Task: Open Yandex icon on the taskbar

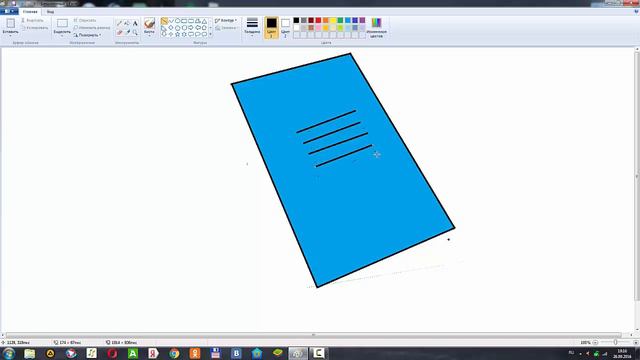Action: (x=153, y=353)
